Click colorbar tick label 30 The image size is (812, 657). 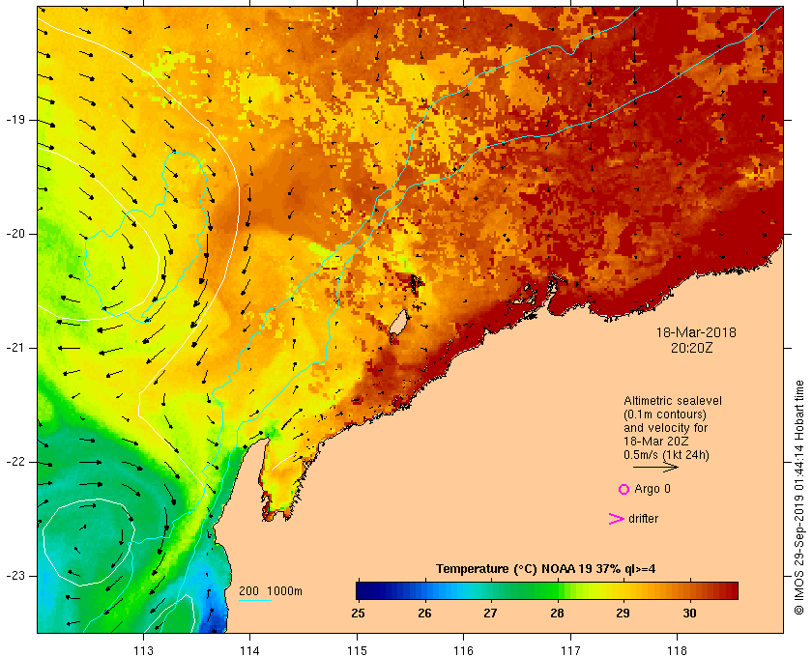tap(689, 614)
